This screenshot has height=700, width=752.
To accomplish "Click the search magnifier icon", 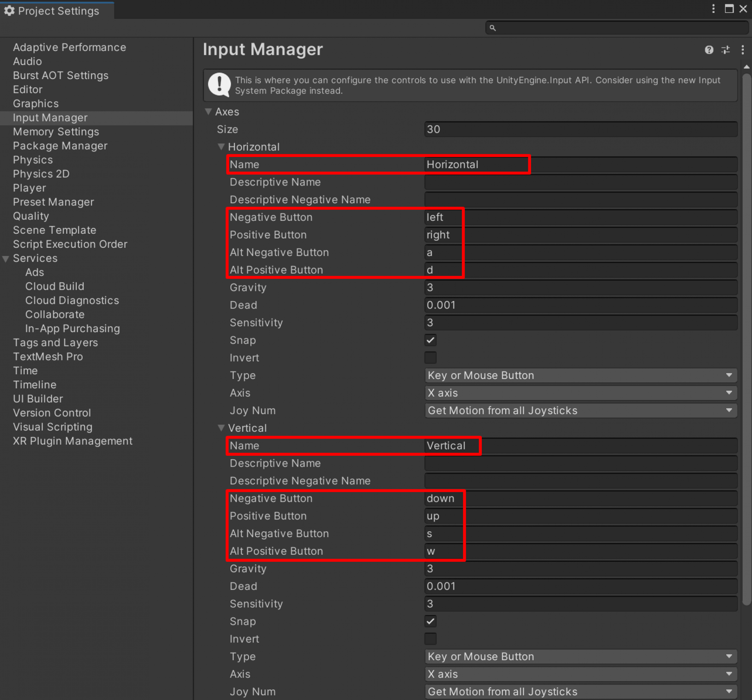I will pos(493,28).
